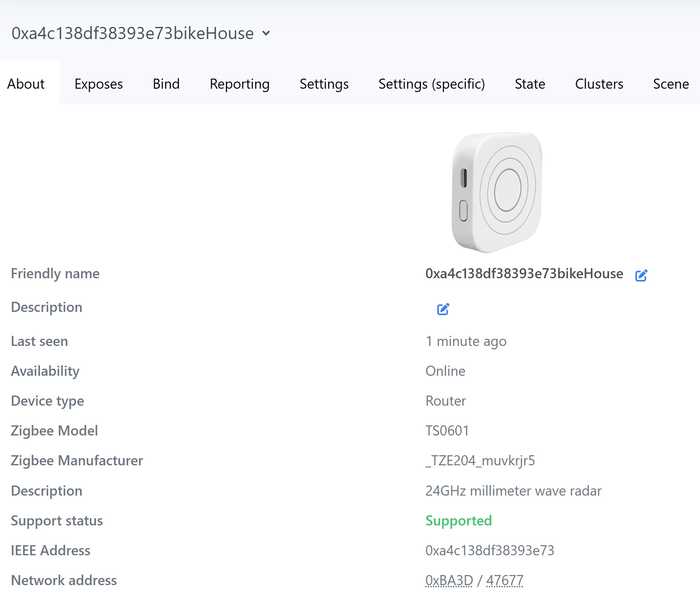Select the Reporting tab

pos(239,84)
